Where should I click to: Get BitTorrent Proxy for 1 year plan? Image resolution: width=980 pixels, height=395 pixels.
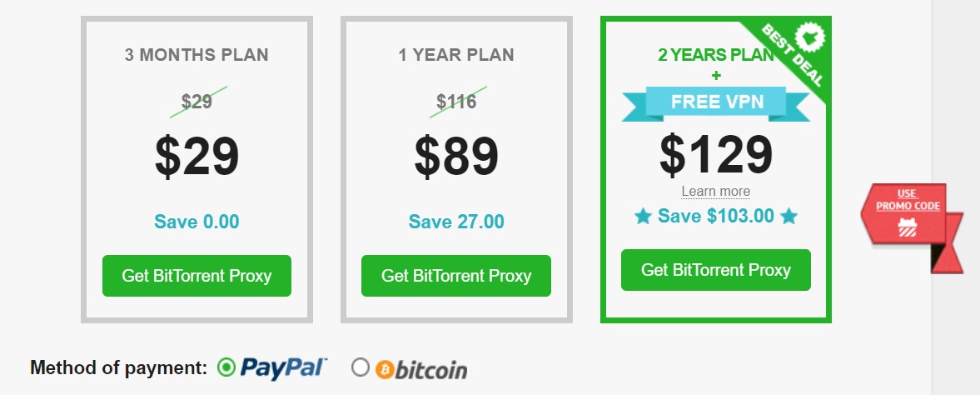tap(456, 276)
